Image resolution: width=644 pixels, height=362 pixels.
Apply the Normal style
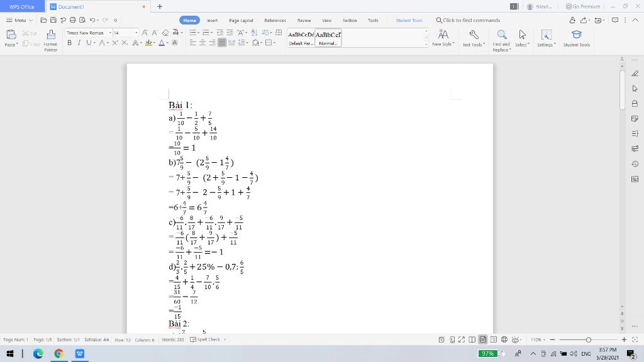(x=328, y=38)
